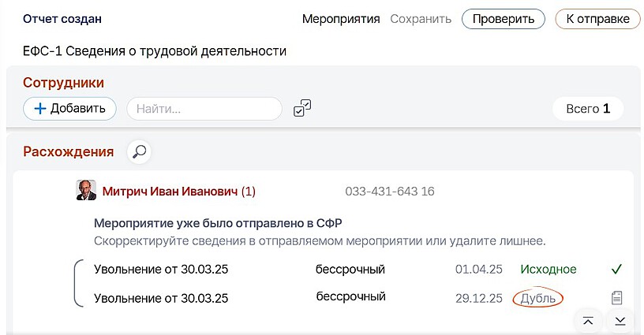Viewport: 644px width, 335px height.
Task: Click the magnifier icon next to Расхождения
Action: (140, 151)
